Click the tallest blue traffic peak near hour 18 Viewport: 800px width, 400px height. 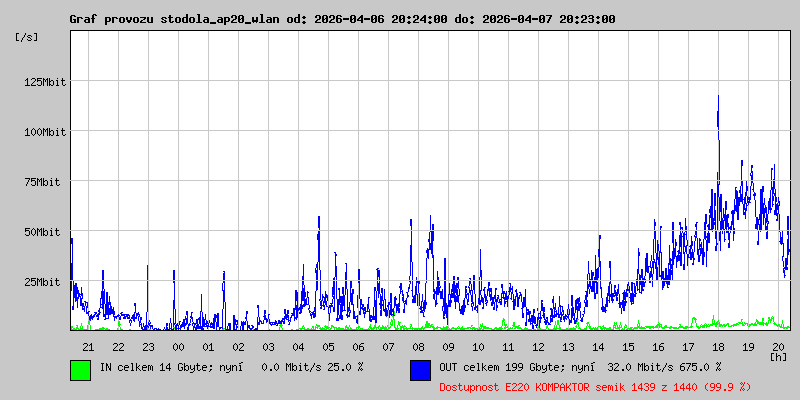[x=718, y=97]
